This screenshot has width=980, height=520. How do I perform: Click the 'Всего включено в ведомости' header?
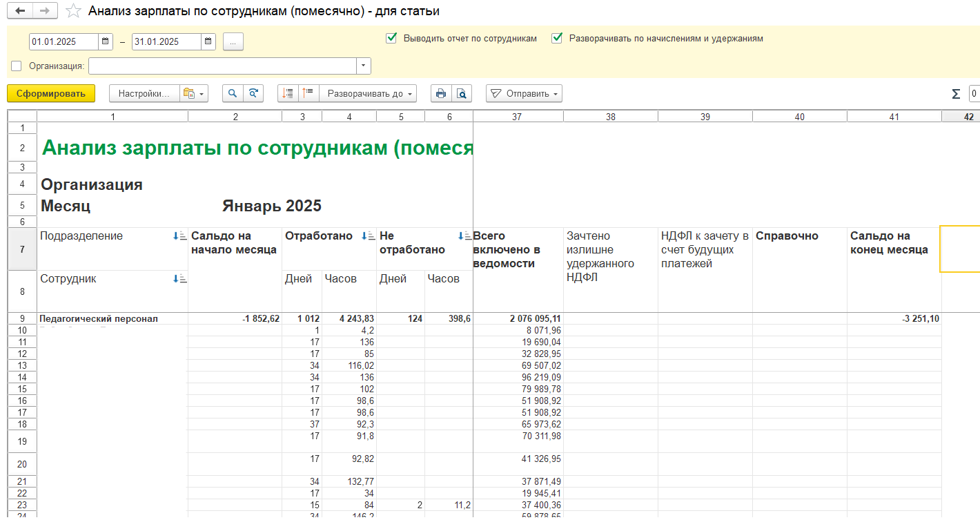(x=507, y=249)
